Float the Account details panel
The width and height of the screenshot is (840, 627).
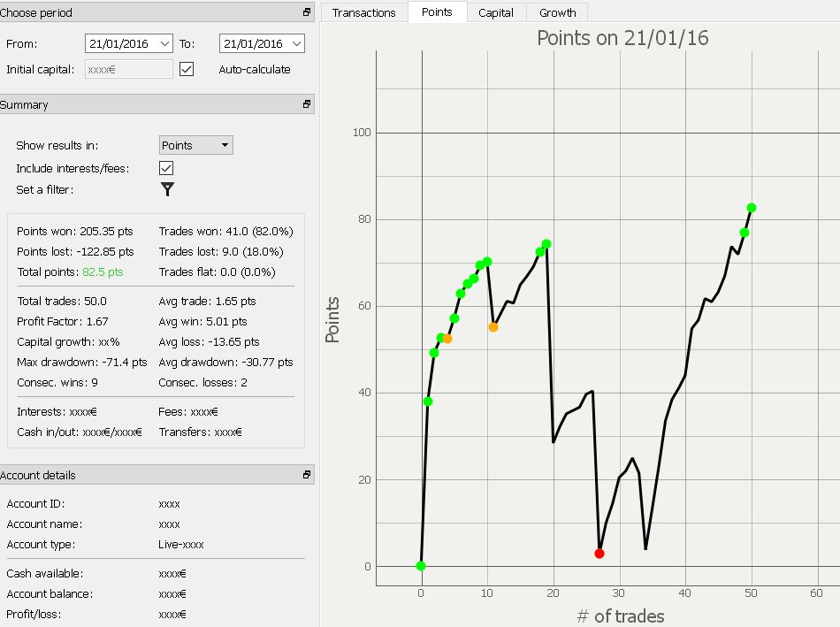coord(307,474)
